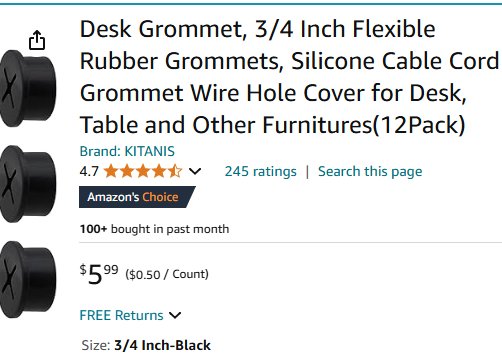Open the 245 ratings link
This screenshot has height=360, width=502.
tap(261, 171)
